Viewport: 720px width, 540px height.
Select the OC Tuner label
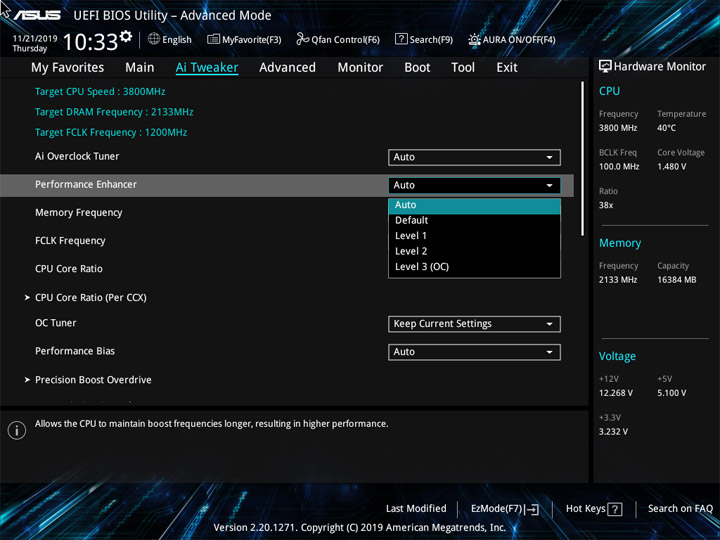[56, 323]
